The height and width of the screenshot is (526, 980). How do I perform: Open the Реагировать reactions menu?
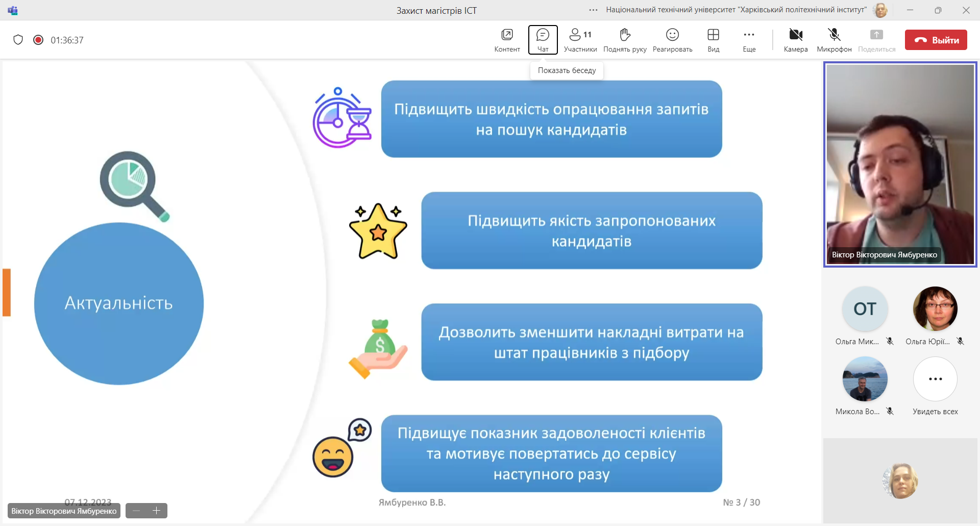(x=672, y=40)
